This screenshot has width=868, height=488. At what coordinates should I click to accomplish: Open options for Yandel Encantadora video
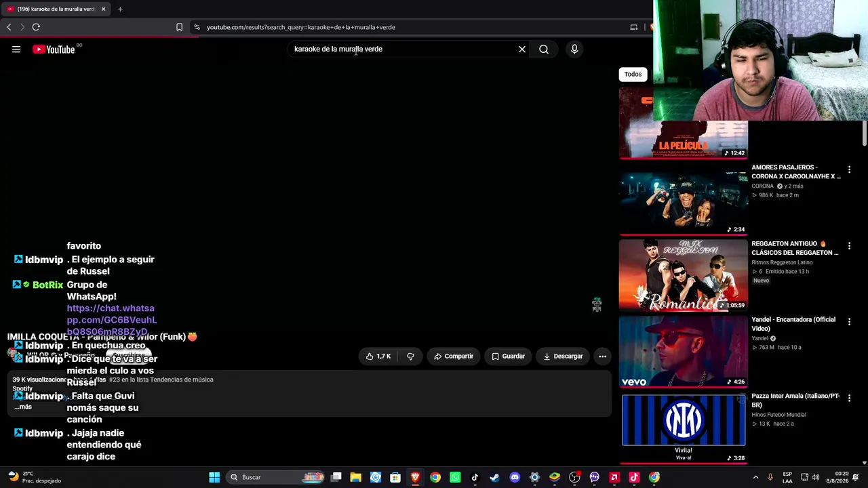coord(849,322)
